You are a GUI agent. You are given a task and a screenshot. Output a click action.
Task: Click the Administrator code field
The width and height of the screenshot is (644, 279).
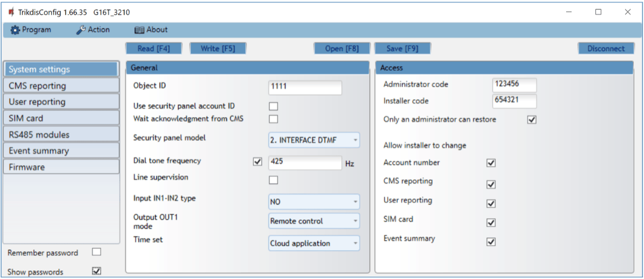(x=514, y=85)
